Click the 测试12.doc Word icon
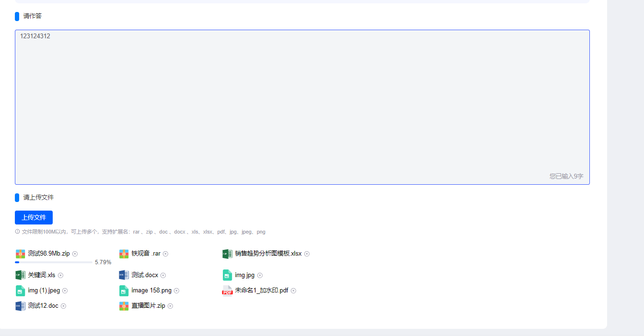The width and height of the screenshot is (644, 336). 20,306
